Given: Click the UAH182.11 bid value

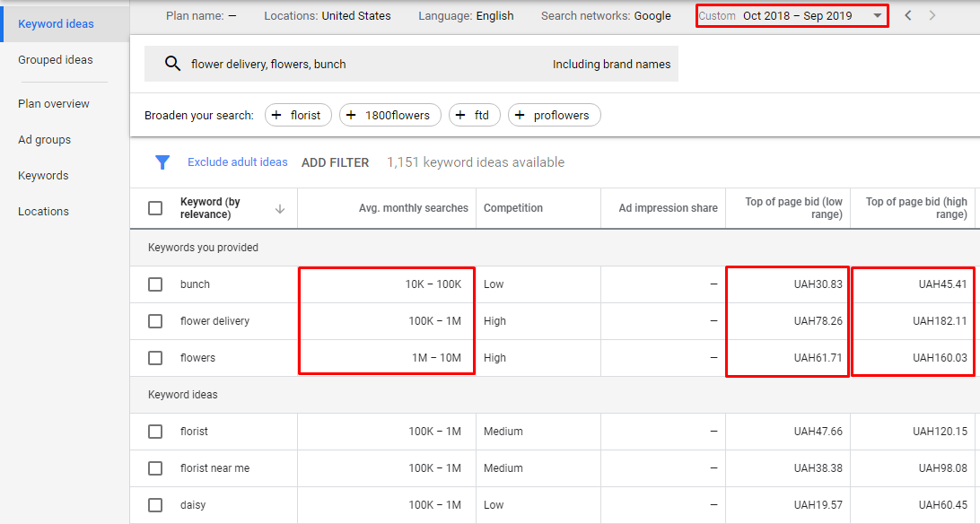Looking at the screenshot, I should point(940,321).
